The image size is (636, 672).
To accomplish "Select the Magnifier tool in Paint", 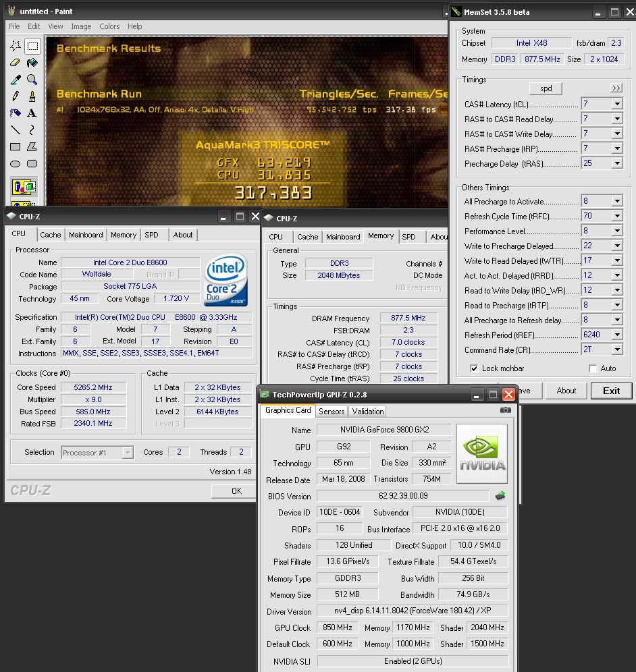I will pos(32,80).
